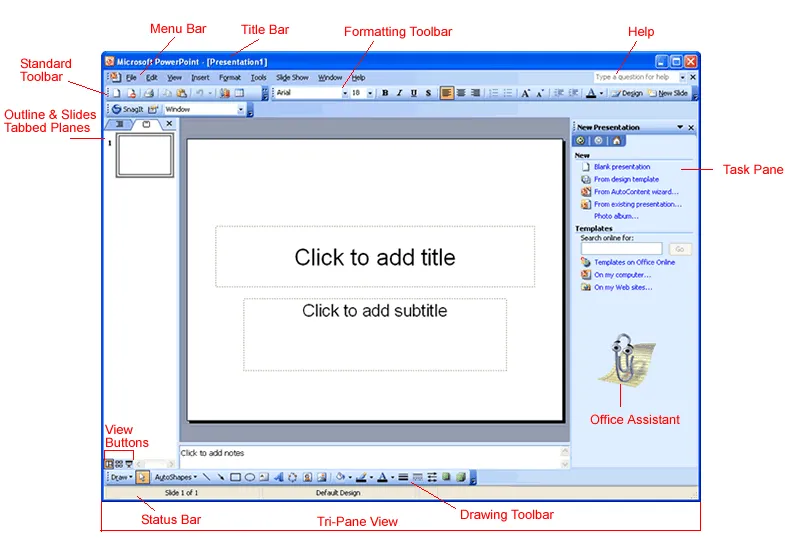Click the New blank document icon

[x=117, y=93]
